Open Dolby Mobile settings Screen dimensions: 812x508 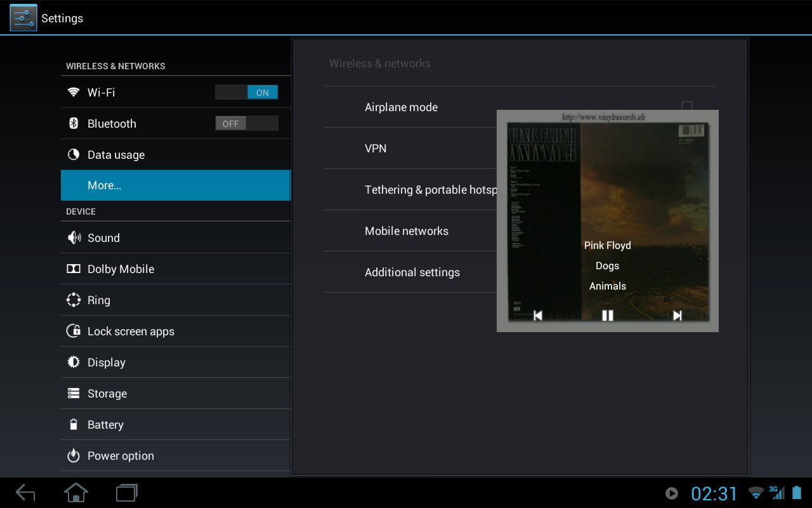tap(176, 269)
